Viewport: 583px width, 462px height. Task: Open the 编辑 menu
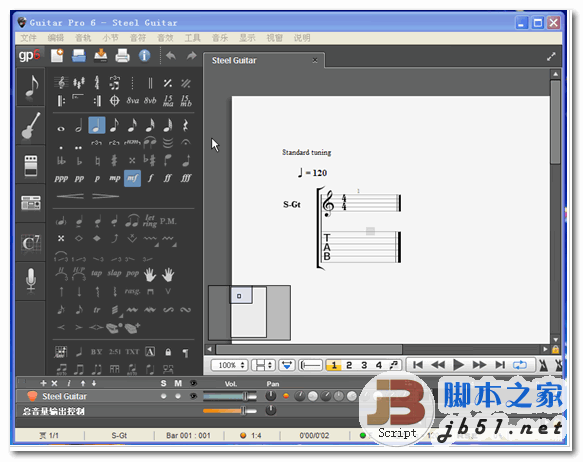click(x=56, y=38)
